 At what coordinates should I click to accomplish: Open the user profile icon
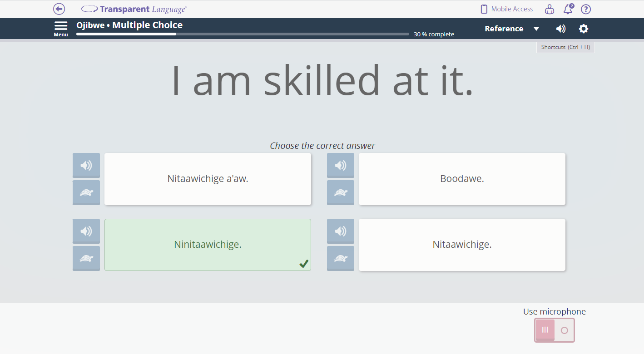pyautogui.click(x=550, y=9)
